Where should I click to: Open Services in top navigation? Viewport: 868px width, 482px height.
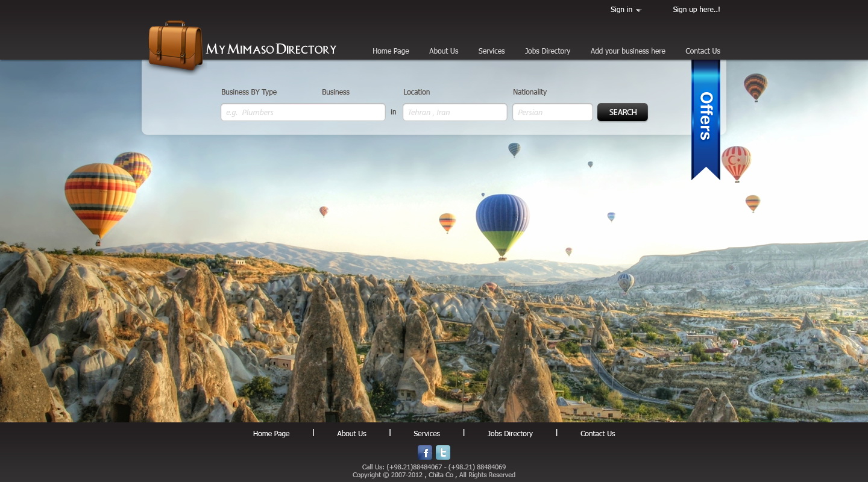(491, 51)
